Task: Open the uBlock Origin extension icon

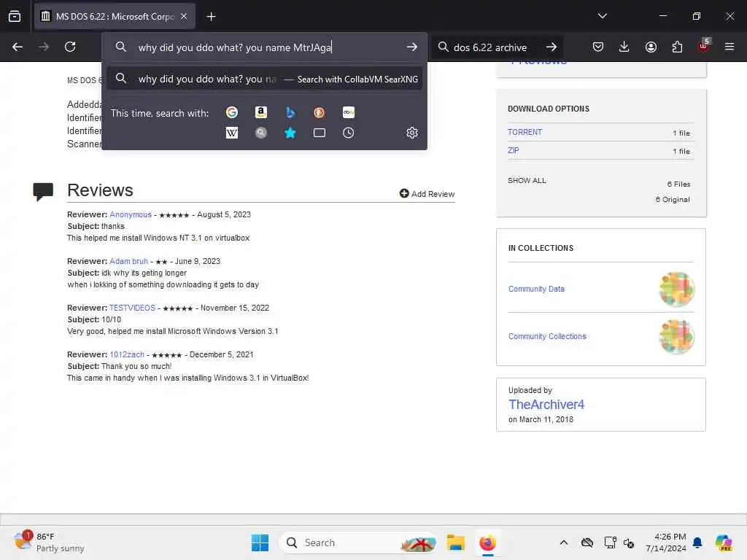Action: (x=704, y=46)
